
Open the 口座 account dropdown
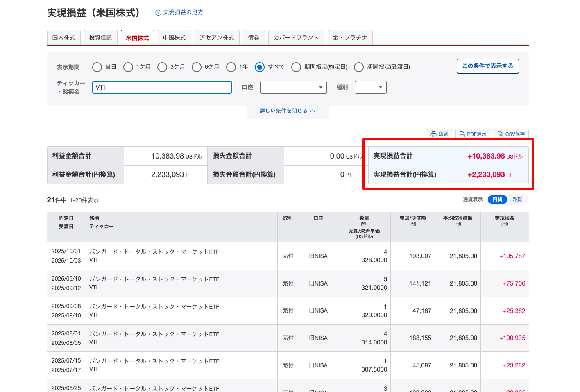tap(293, 87)
